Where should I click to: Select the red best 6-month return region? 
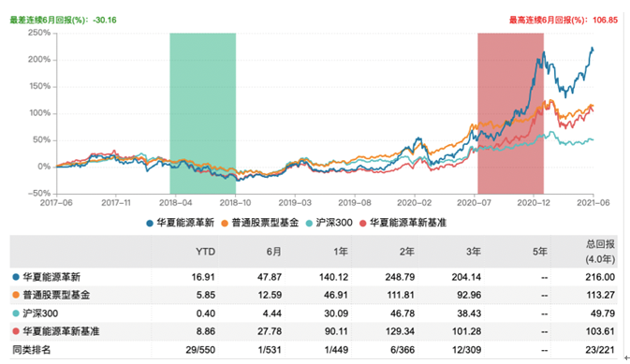pos(511,113)
